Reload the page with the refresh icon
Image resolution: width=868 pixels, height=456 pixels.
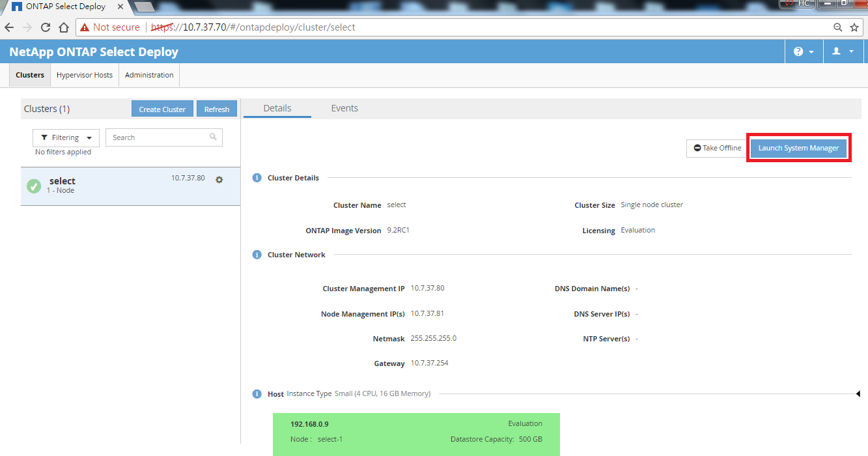click(x=46, y=27)
